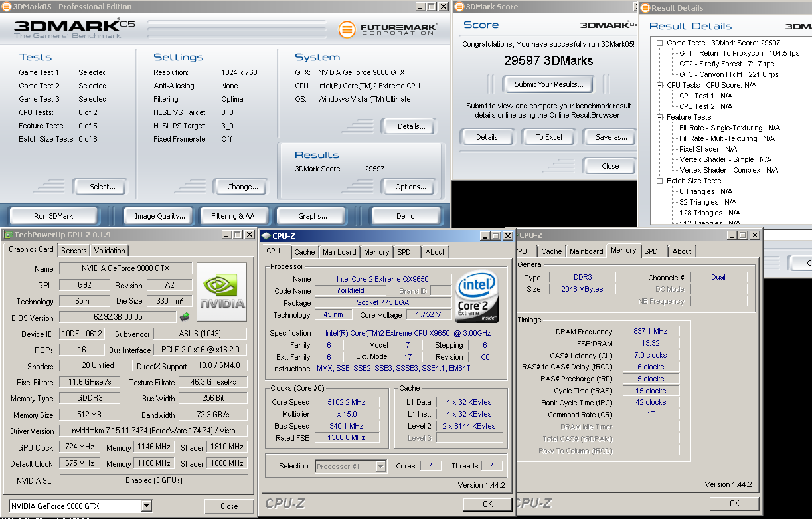Open Memory tab in front CPU-Z window
The image size is (812, 519).
coord(376,252)
